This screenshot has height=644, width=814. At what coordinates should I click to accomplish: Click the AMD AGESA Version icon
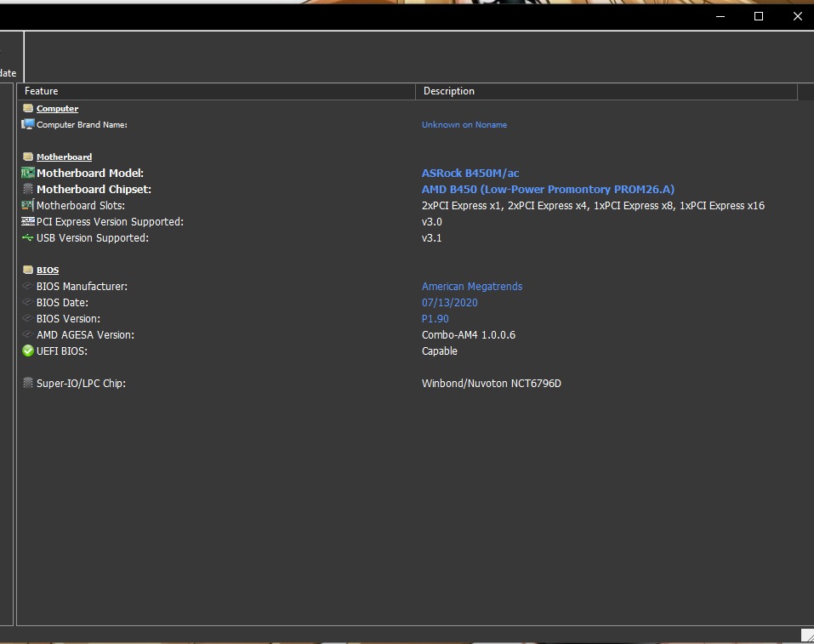(x=28, y=334)
